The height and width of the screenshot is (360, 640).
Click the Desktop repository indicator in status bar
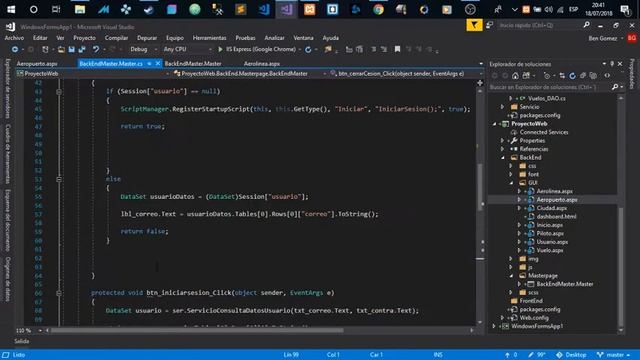(571, 355)
